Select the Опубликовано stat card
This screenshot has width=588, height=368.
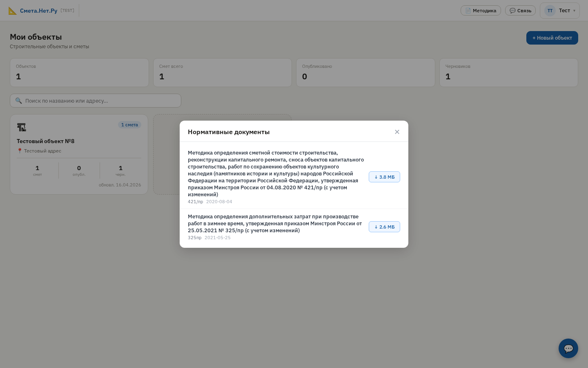coord(365,72)
